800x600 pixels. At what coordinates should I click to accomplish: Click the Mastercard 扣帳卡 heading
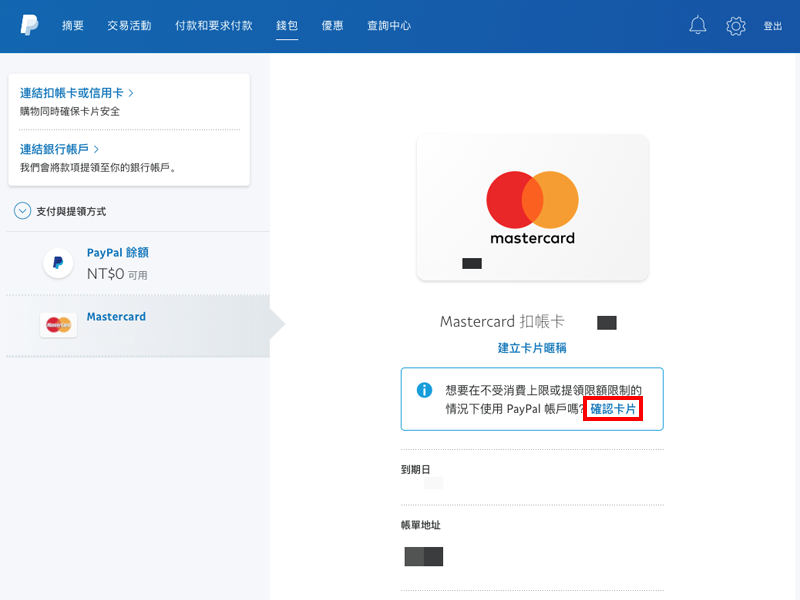502,321
